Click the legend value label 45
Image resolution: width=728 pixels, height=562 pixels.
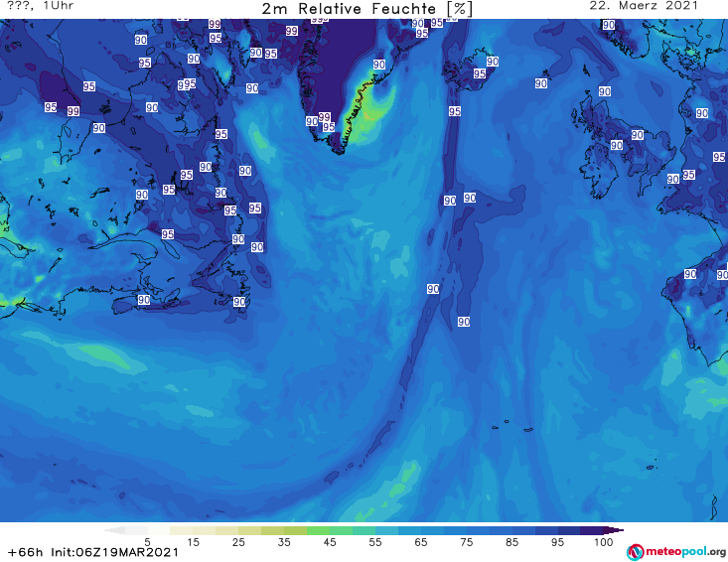[330, 542]
